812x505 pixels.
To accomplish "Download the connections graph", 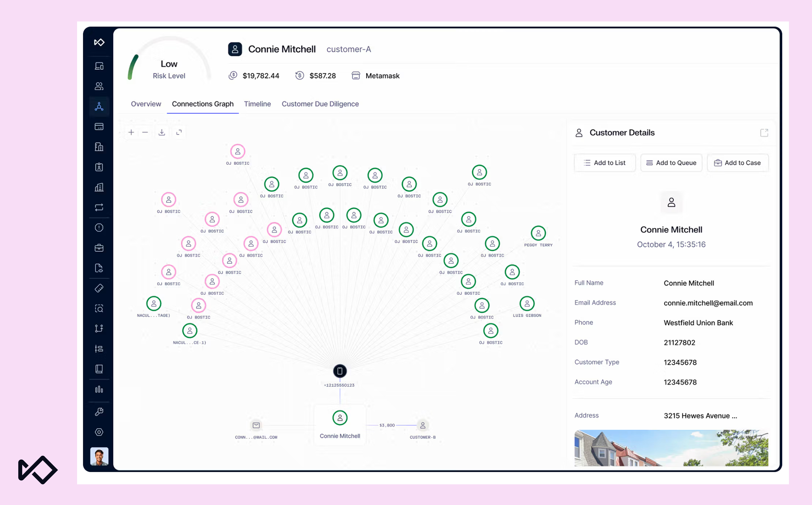I will pos(162,133).
